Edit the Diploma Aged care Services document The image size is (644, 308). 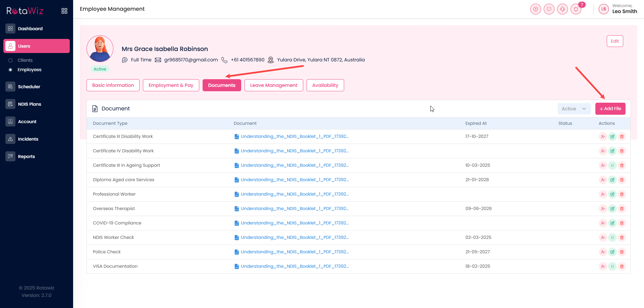click(x=612, y=180)
